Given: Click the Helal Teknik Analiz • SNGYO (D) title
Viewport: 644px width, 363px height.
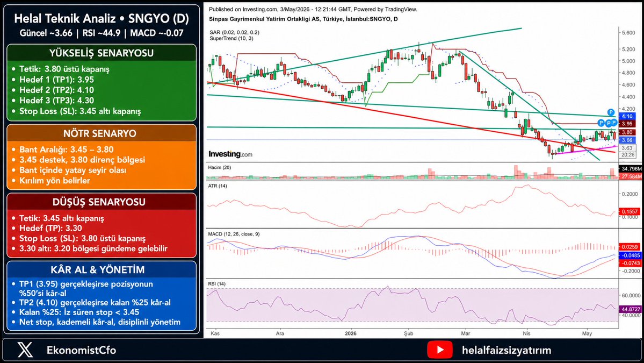Looking at the screenshot, I should click(x=102, y=18).
